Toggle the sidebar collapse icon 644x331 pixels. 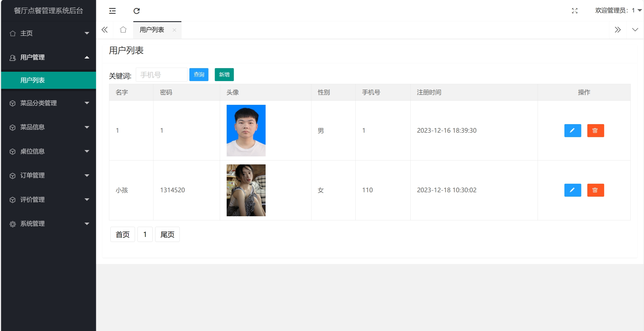(112, 11)
